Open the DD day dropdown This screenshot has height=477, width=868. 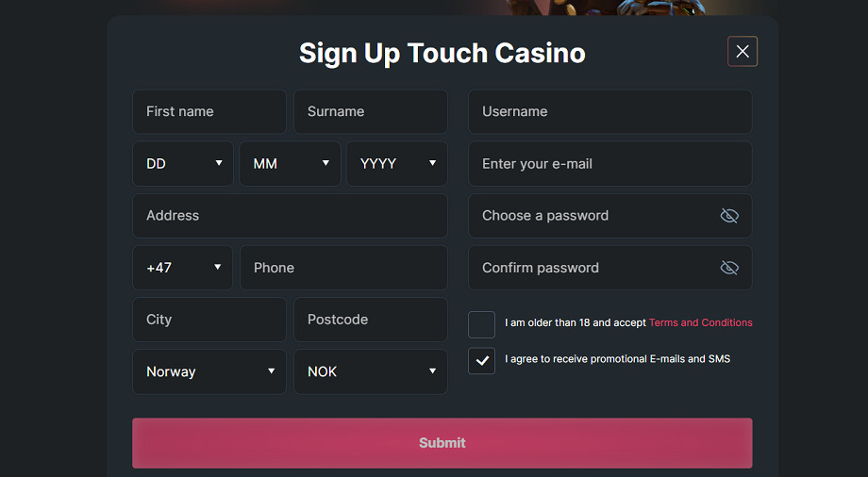click(183, 163)
